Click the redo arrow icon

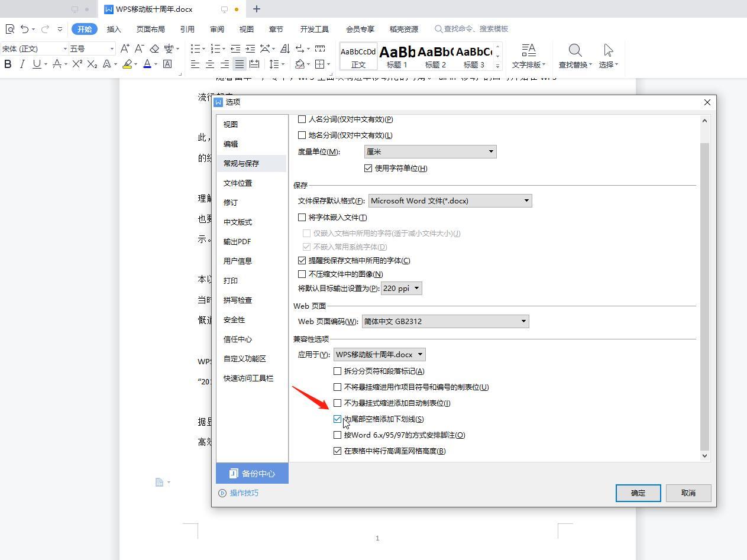coord(45,29)
